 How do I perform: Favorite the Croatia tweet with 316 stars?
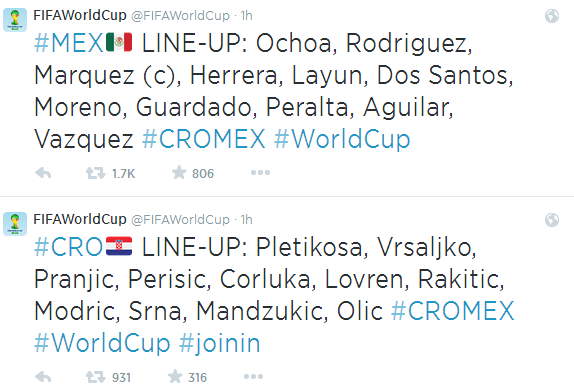pyautogui.click(x=175, y=376)
